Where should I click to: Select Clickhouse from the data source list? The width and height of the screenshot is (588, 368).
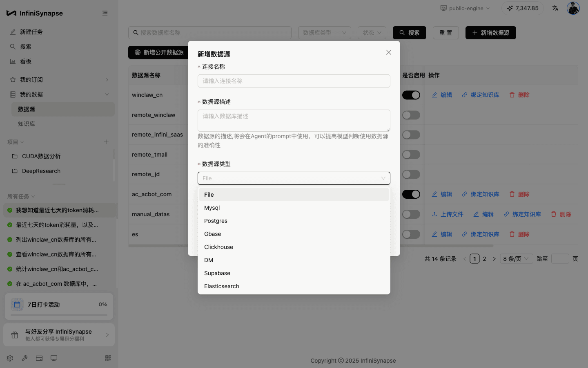(218, 247)
